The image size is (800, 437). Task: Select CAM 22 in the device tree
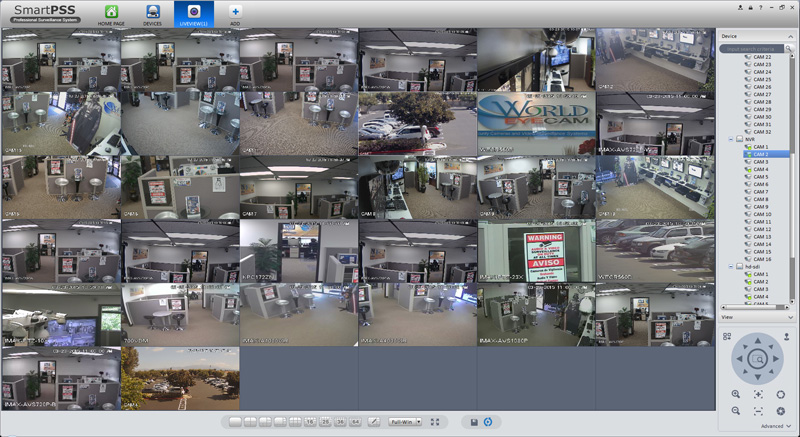pyautogui.click(x=762, y=57)
